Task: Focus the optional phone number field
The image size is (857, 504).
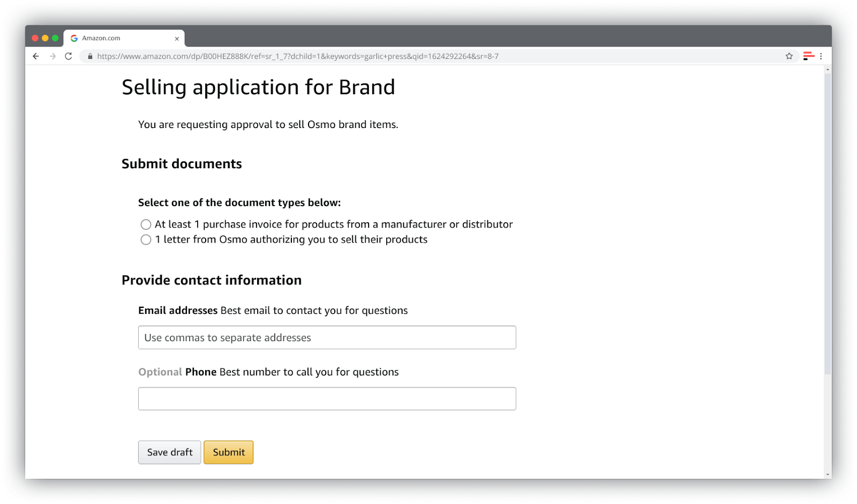Action: [x=327, y=398]
